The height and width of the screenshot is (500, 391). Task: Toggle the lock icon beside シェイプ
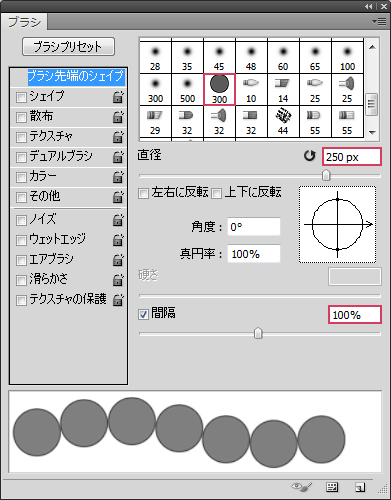[118, 97]
